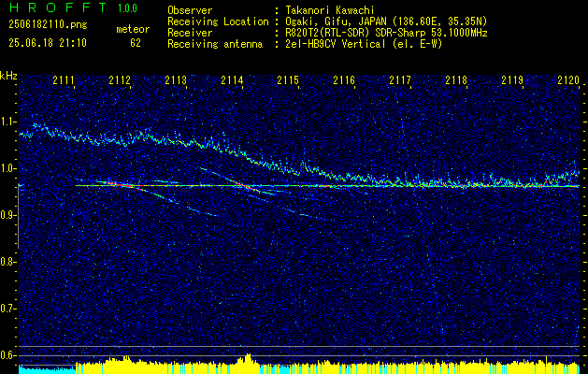Click the kHz axis unit label
This screenshot has height=374, width=588.
(x=8, y=76)
